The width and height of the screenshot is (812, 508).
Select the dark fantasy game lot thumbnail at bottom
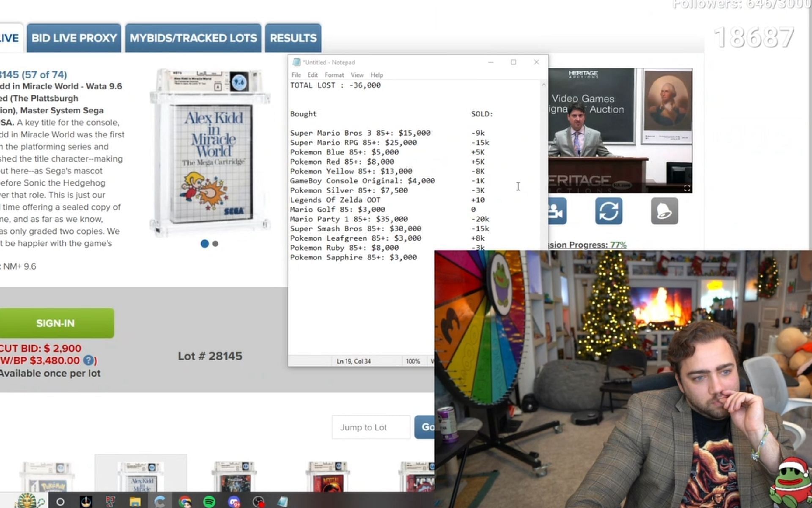(235, 477)
